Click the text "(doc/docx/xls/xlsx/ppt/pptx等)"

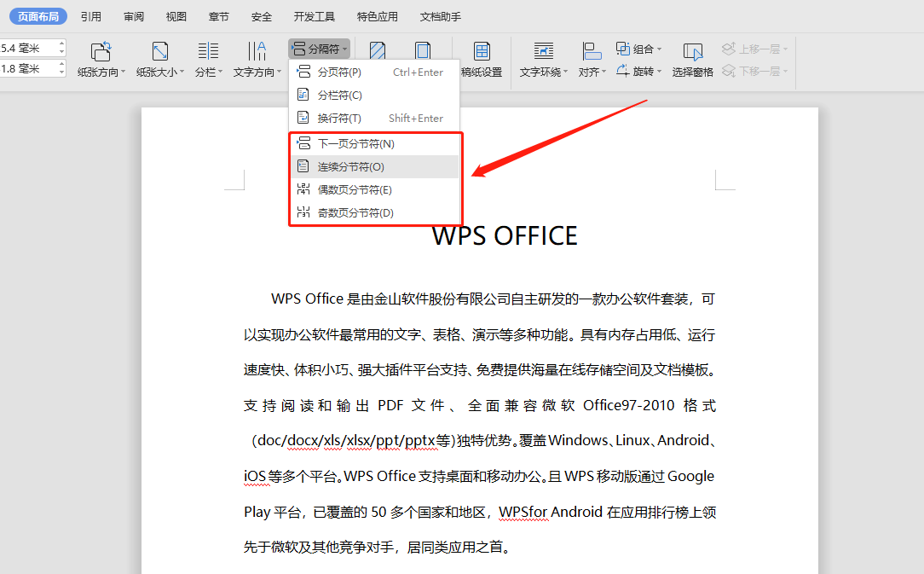[354, 441]
